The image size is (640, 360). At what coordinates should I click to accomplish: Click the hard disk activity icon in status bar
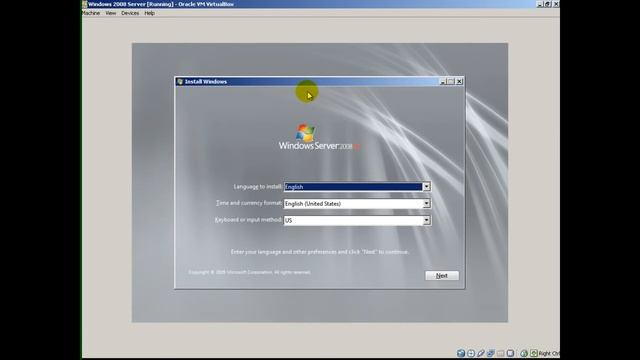[461, 353]
